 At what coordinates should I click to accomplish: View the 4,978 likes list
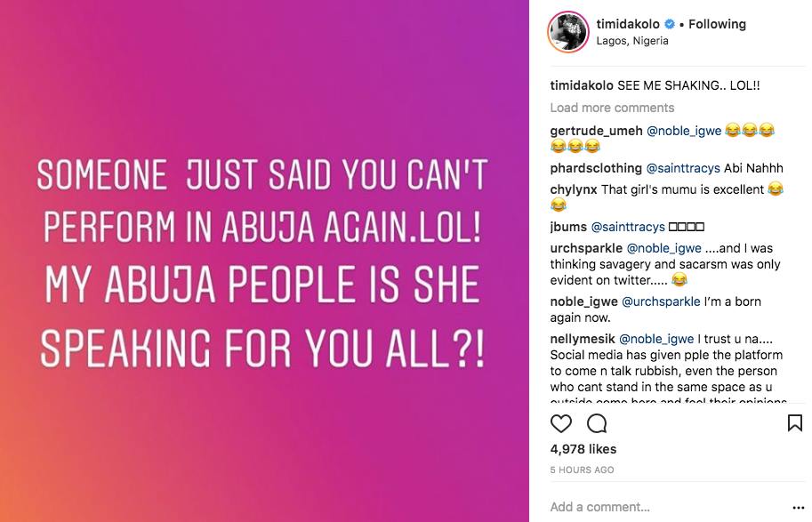click(583, 449)
